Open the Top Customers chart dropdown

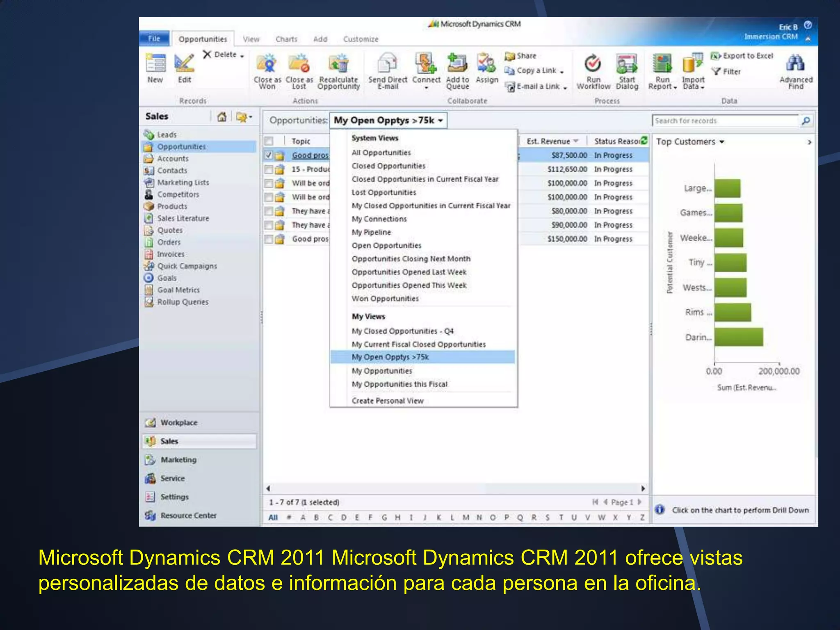coord(722,142)
